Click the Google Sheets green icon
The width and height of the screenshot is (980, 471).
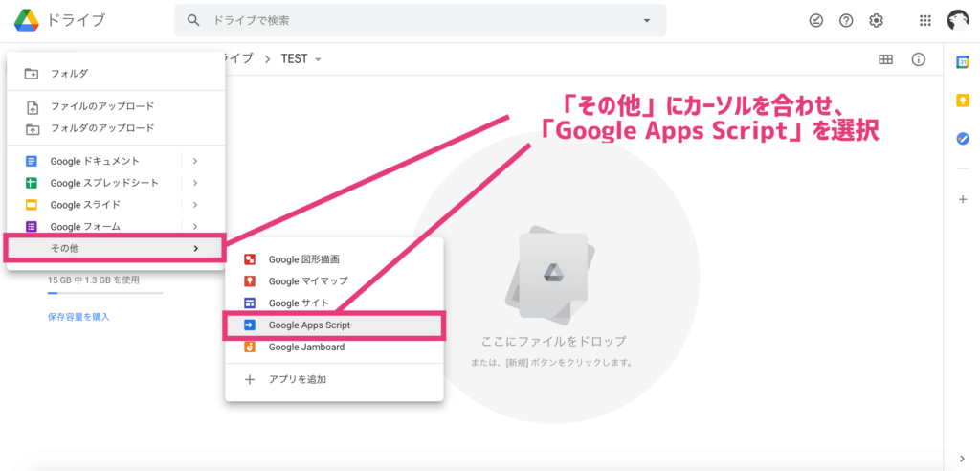pos(32,183)
